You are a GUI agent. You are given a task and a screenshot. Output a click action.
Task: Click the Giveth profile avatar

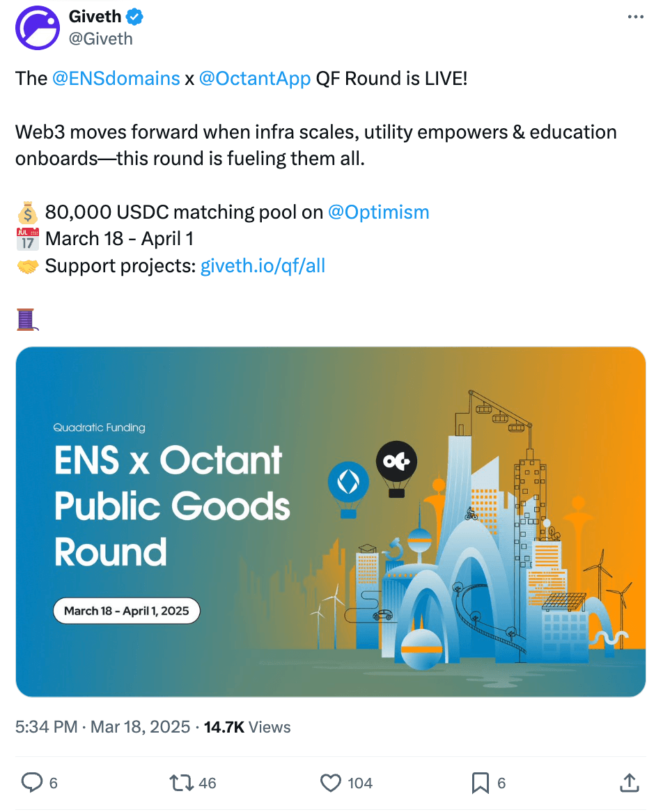[x=38, y=28]
